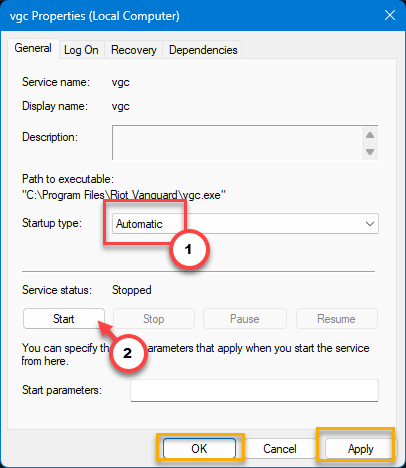Click the red numbered circle 2 annotation
The width and height of the screenshot is (406, 468).
coord(128,353)
